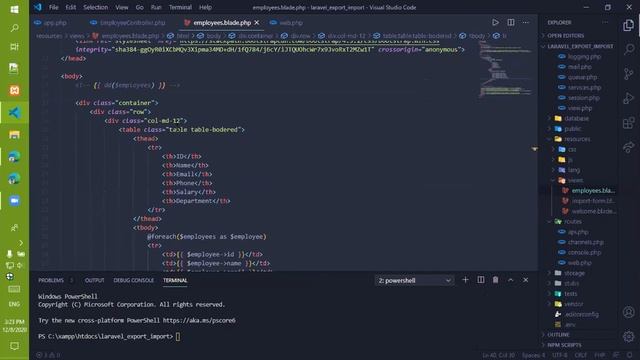Open the File menu

coord(53,7)
